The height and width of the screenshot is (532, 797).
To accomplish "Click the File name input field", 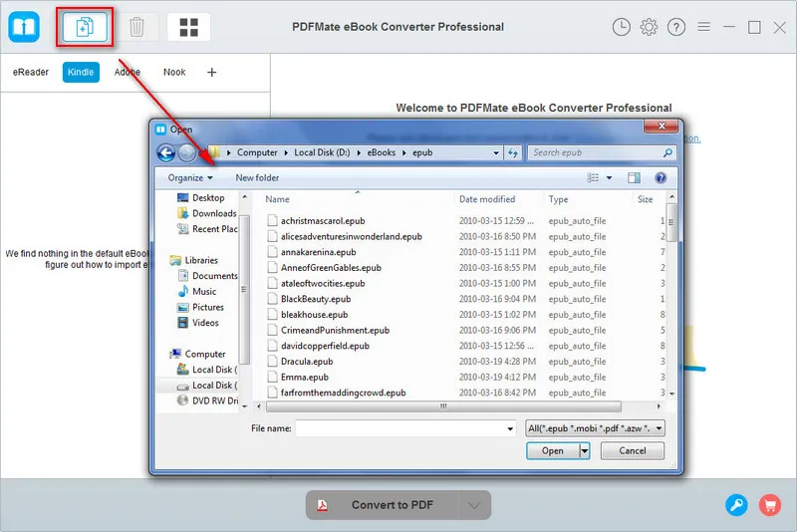I will pyautogui.click(x=403, y=428).
